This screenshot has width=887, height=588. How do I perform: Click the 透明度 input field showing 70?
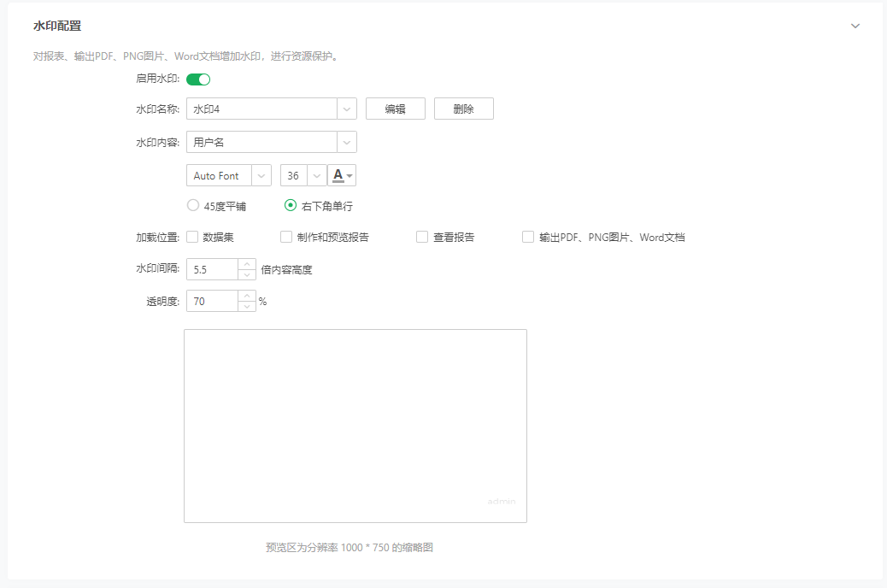[212, 301]
